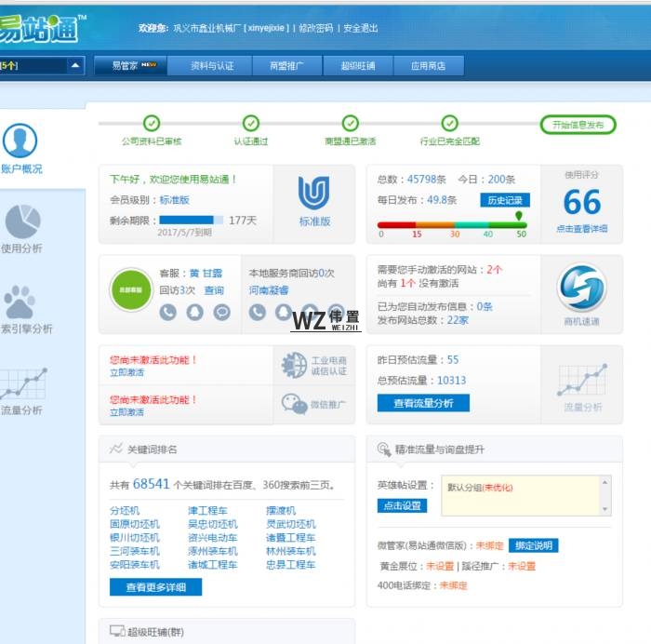
Task: Click the phone icon under 客服 黄甘露
Action: click(x=168, y=312)
